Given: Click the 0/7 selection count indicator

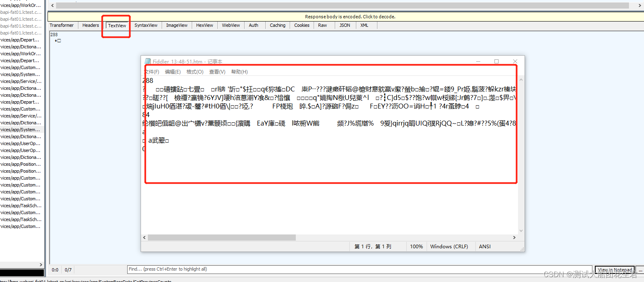Looking at the screenshot, I should coord(68,270).
